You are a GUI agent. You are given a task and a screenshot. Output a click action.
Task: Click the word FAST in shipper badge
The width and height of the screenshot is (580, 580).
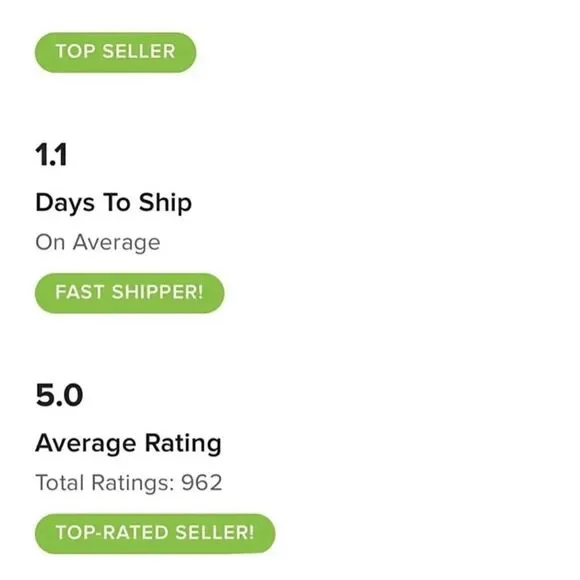point(80,292)
